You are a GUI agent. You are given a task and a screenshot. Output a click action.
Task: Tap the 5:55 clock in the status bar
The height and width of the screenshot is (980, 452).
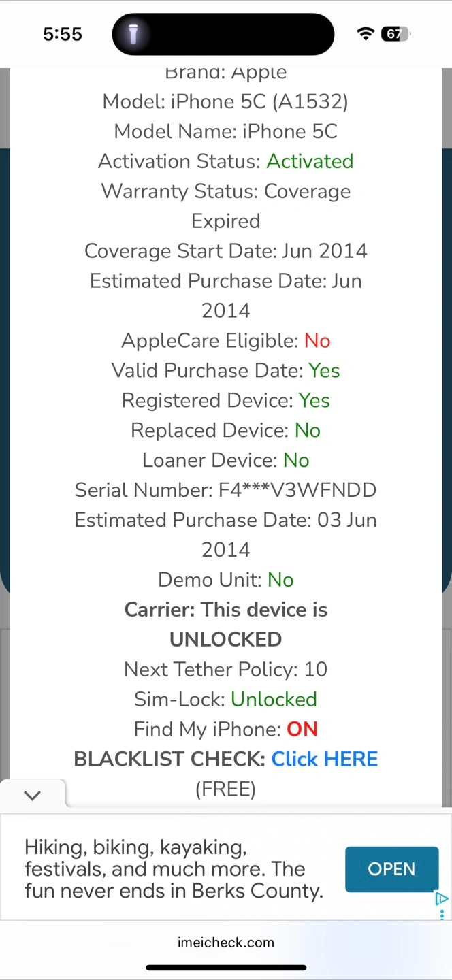coord(63,34)
